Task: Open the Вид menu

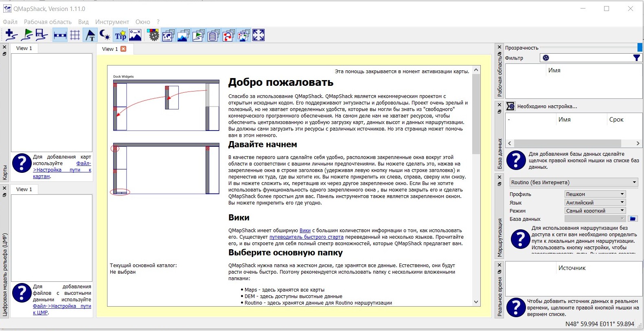Action: (83, 22)
